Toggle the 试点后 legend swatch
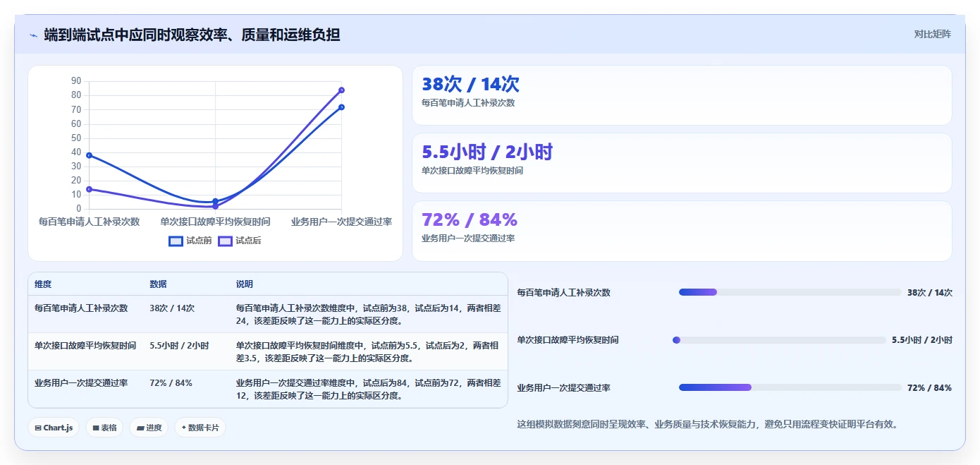The image size is (980, 465). click(x=226, y=241)
